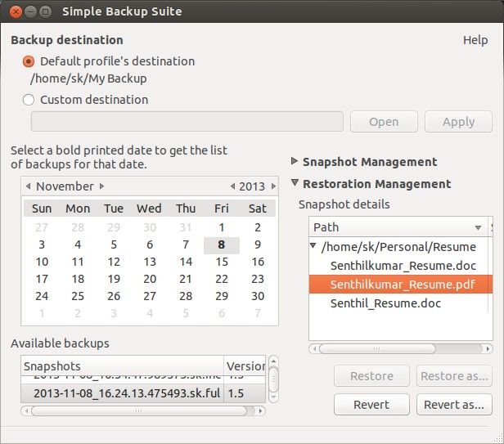This screenshot has width=504, height=444.
Task: Select date 3 Sunday in November
Action: [x=42, y=244]
